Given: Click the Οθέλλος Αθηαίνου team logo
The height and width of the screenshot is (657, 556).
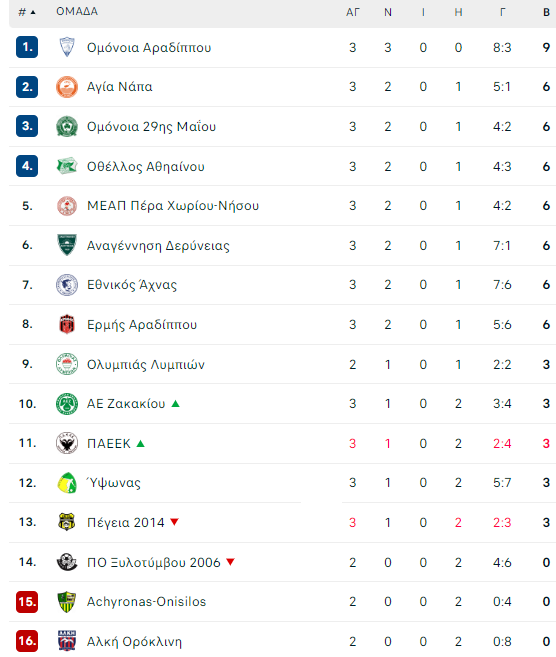Looking at the screenshot, I should pyautogui.click(x=67, y=166).
